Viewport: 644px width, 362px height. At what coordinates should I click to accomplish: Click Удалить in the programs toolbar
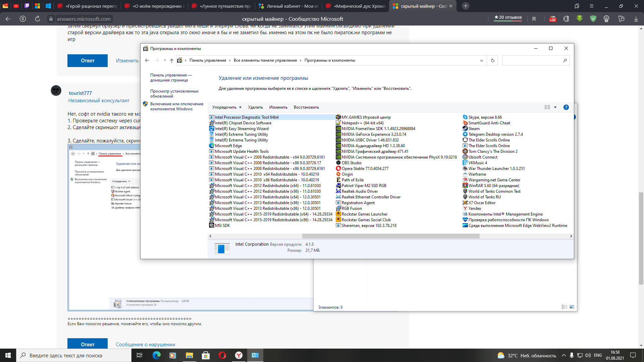255,107
